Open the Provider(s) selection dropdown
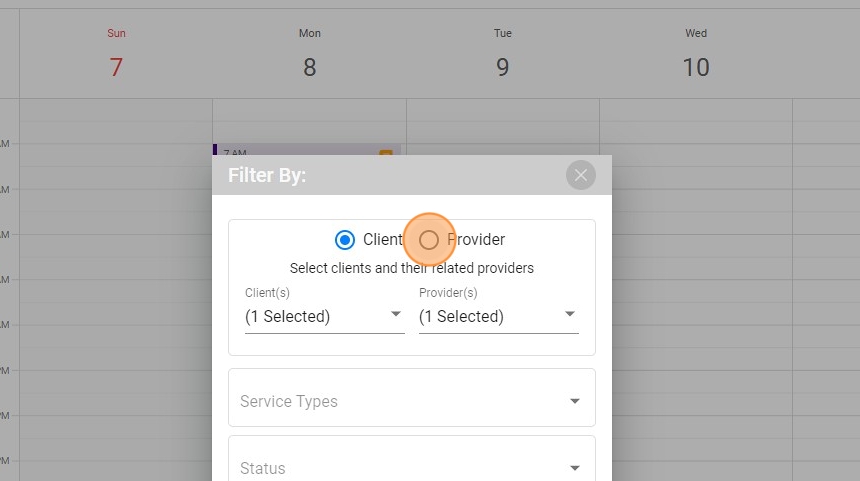 [498, 316]
